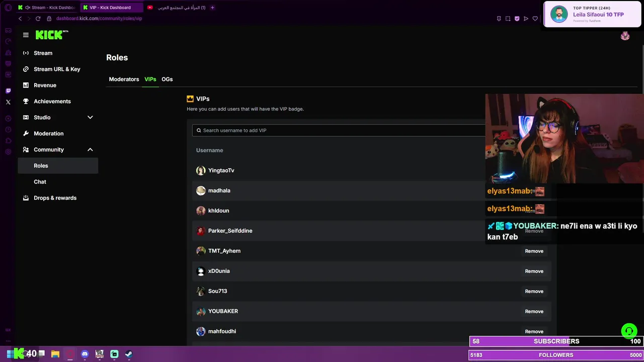Select the VIPs tab
This screenshot has height=362, width=644.
point(150,79)
